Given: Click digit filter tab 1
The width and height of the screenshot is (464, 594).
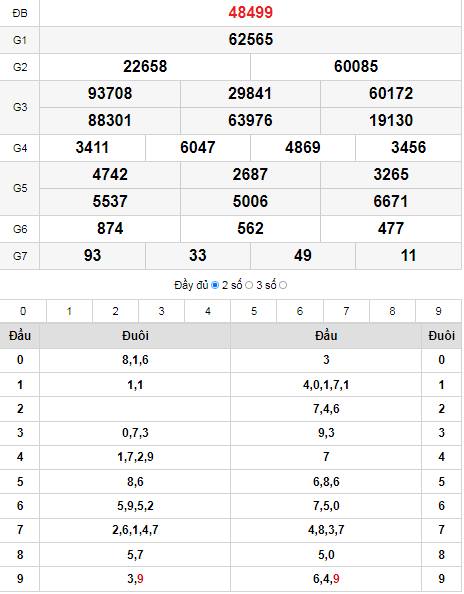Looking at the screenshot, I should click(x=69, y=311).
